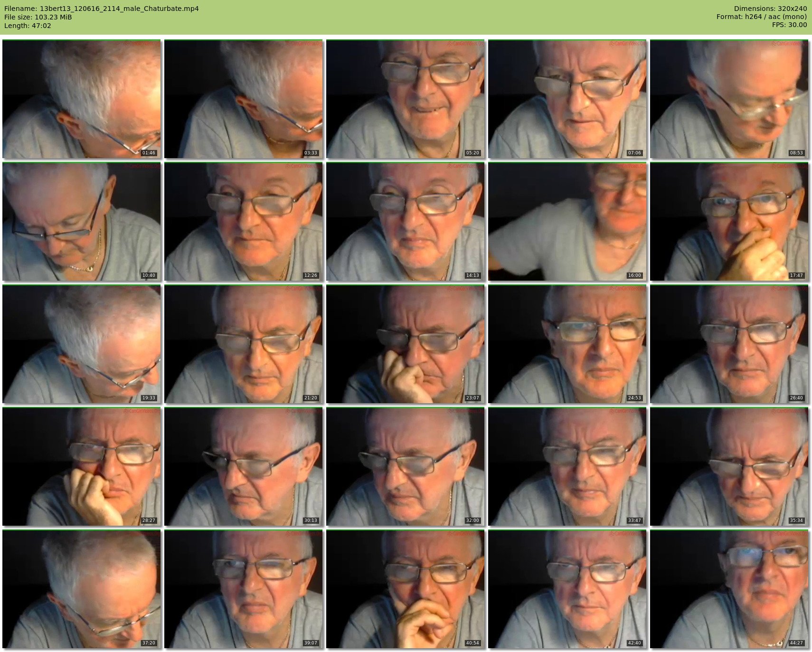Open the thumbnail at 32:00

click(406, 466)
